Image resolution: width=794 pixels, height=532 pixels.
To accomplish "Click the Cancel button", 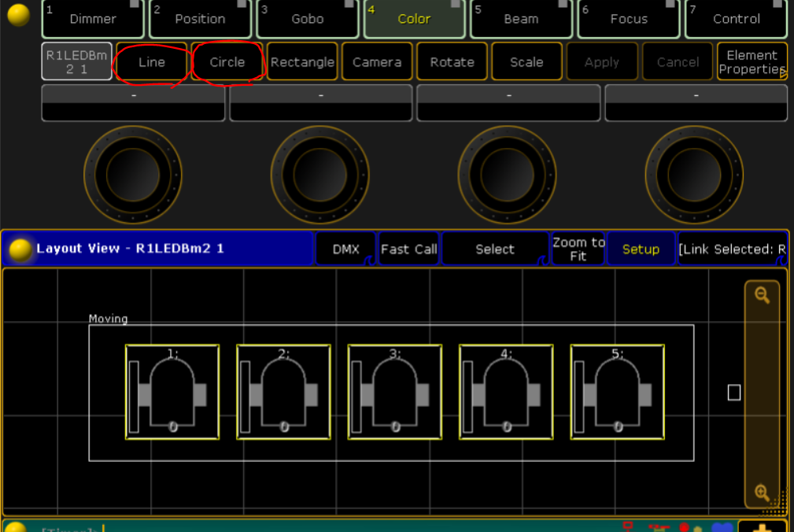I will click(677, 61).
